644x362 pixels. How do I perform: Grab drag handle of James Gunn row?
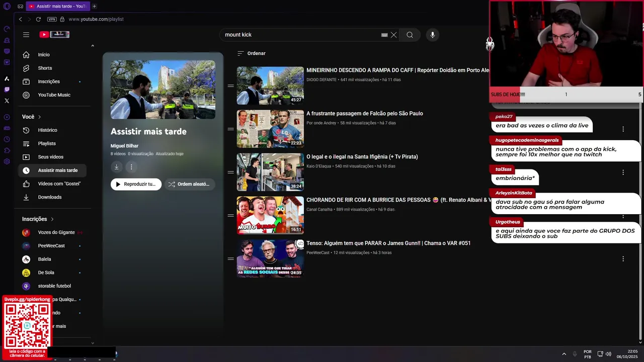230,258
